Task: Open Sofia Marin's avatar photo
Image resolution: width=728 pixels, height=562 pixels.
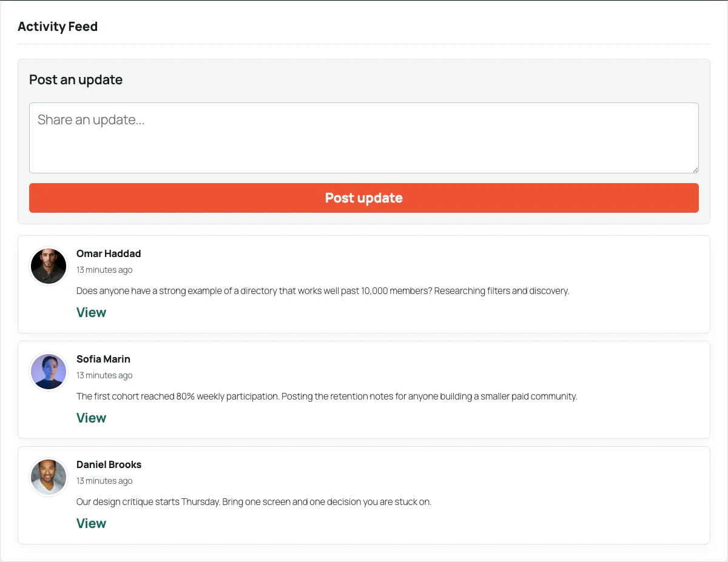Action: coord(49,372)
